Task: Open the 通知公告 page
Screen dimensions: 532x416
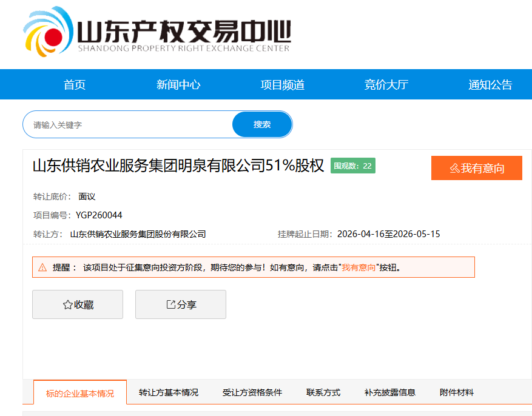Action: coord(489,84)
